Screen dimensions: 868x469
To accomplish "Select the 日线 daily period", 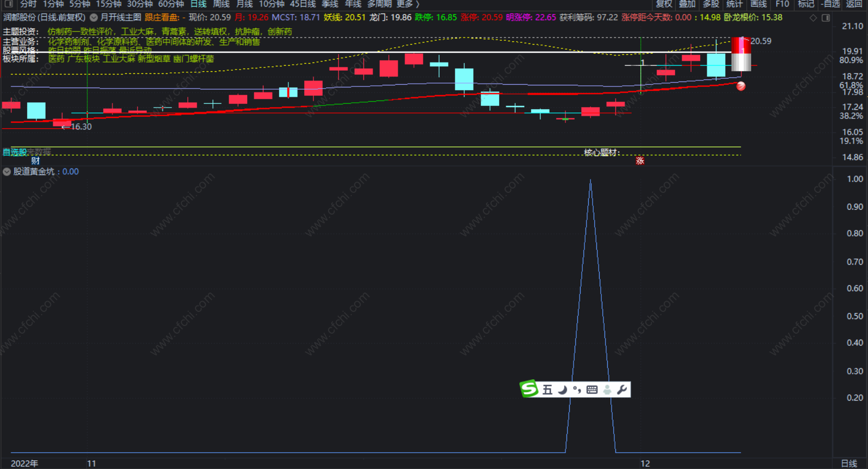I will point(198,4).
